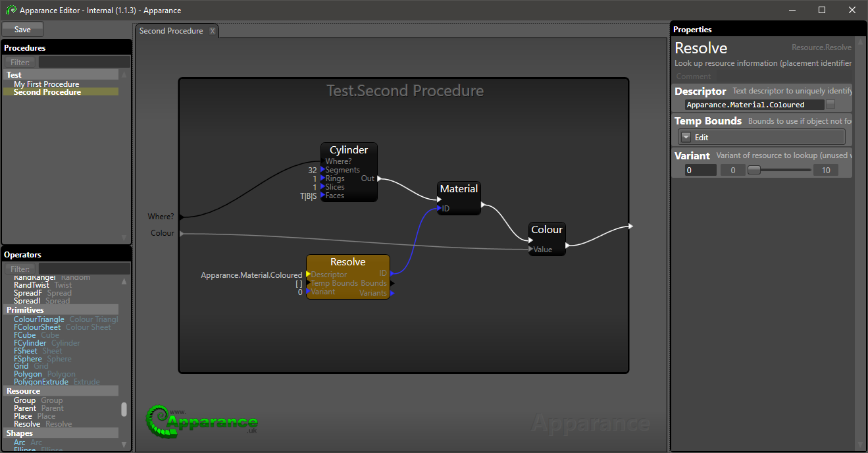The width and height of the screenshot is (868, 453).
Task: Click the Procedures filter text field
Action: click(x=84, y=62)
